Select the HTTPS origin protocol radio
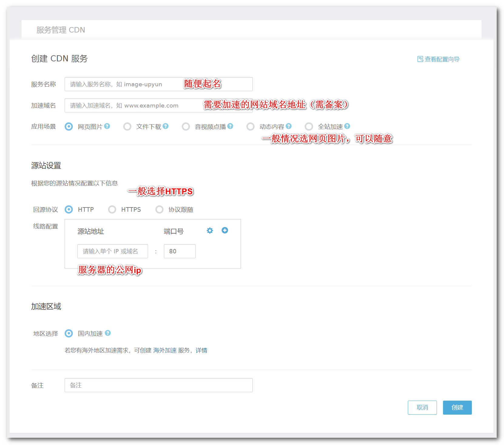The image size is (504, 445). pos(112,210)
